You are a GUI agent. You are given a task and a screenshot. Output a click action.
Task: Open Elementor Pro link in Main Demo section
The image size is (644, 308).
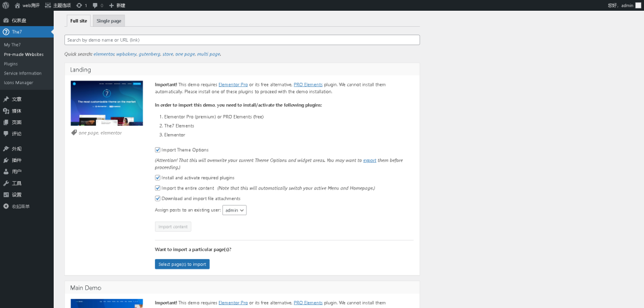pos(233,303)
